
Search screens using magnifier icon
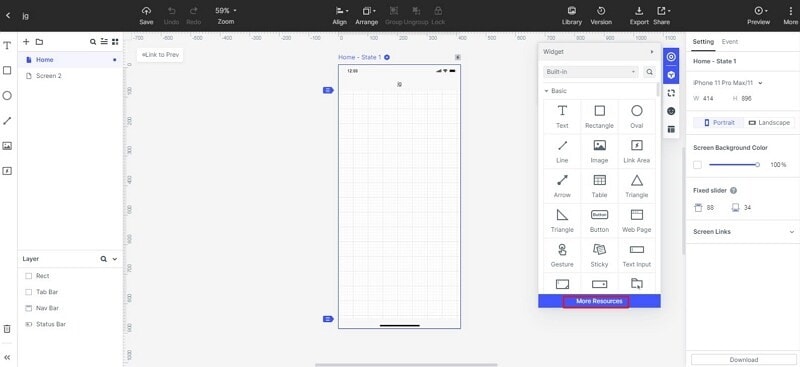(93, 42)
